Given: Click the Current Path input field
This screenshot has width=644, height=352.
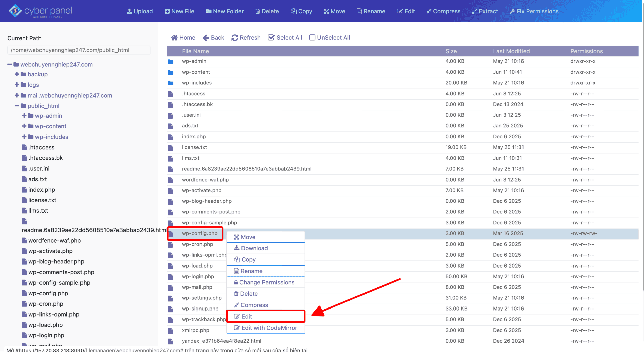Looking at the screenshot, I should (79, 50).
